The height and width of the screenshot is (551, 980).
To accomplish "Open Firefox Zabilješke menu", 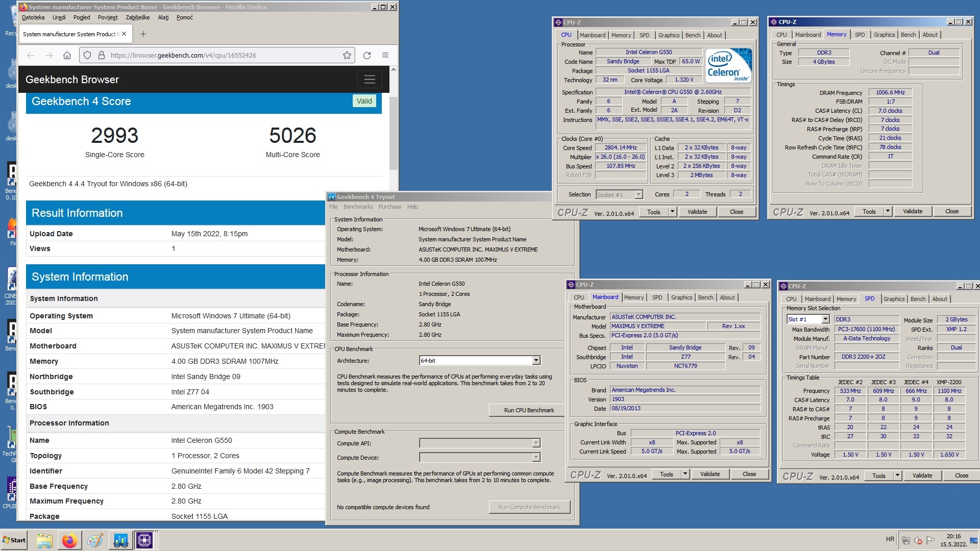I will click(x=138, y=17).
